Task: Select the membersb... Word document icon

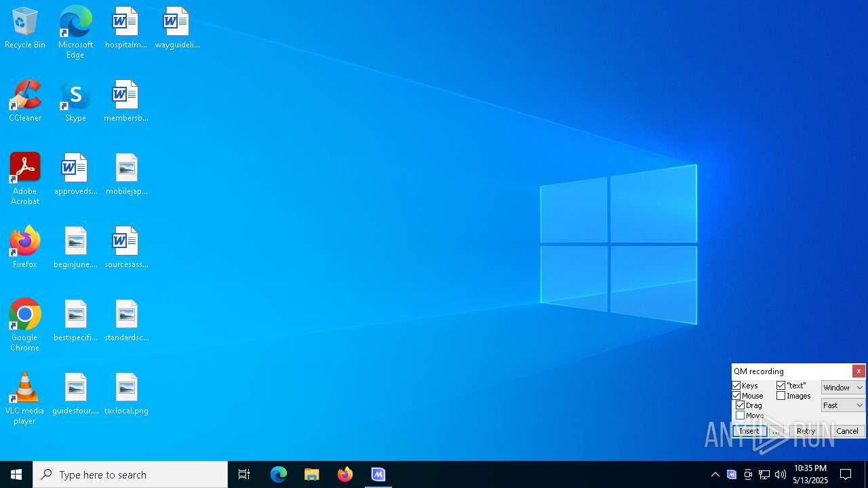Action: tap(125, 102)
